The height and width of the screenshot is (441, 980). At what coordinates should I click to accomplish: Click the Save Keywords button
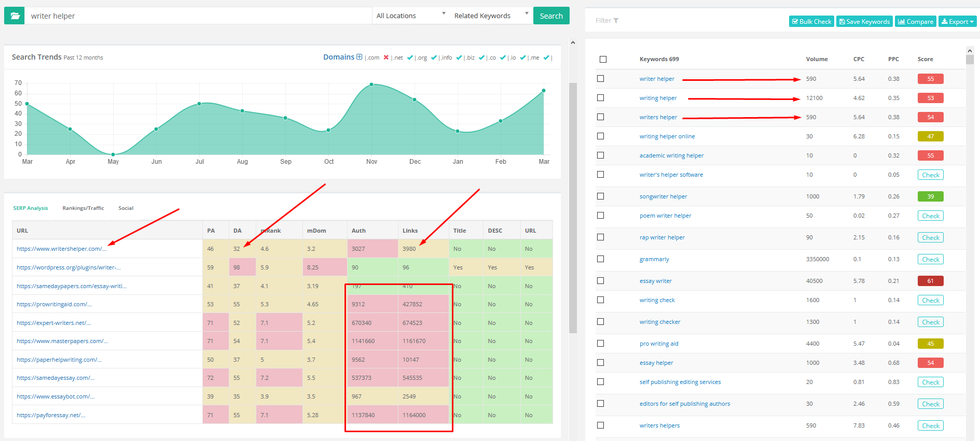point(864,21)
